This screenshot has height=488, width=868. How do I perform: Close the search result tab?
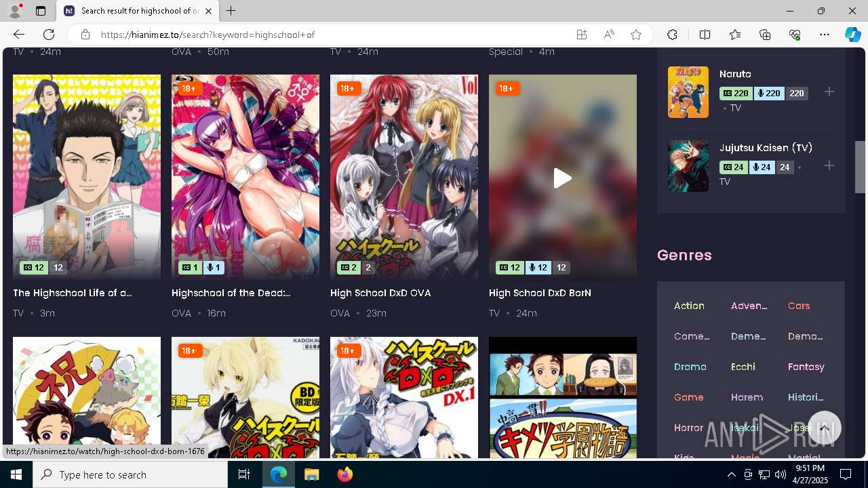[209, 11]
